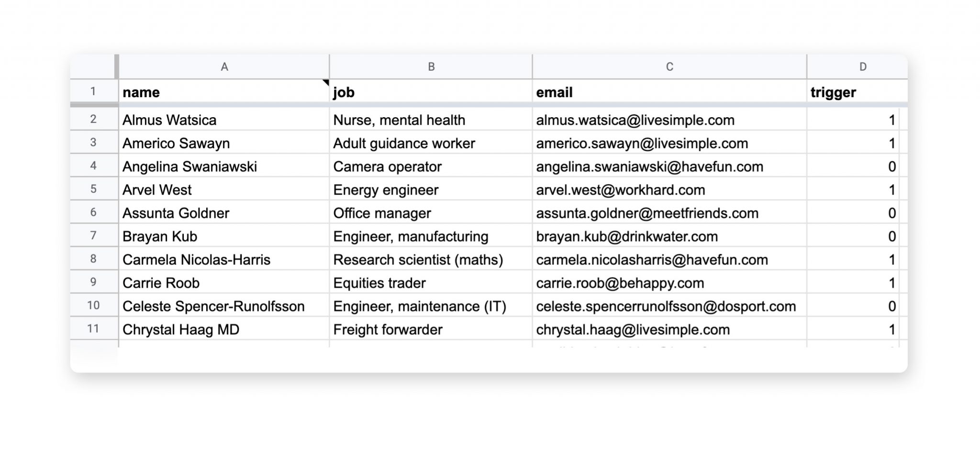The width and height of the screenshot is (980, 449).
Task: Select row number 5
Action: point(94,190)
